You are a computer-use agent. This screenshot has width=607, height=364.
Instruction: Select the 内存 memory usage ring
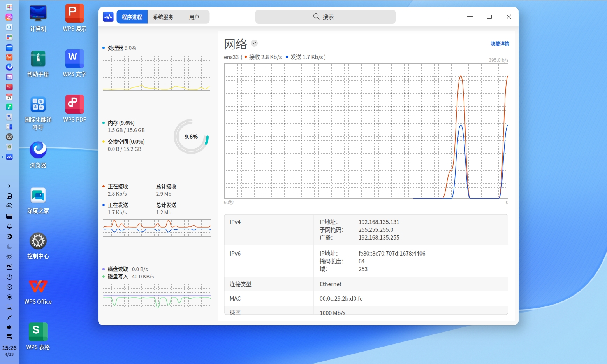coord(191,136)
